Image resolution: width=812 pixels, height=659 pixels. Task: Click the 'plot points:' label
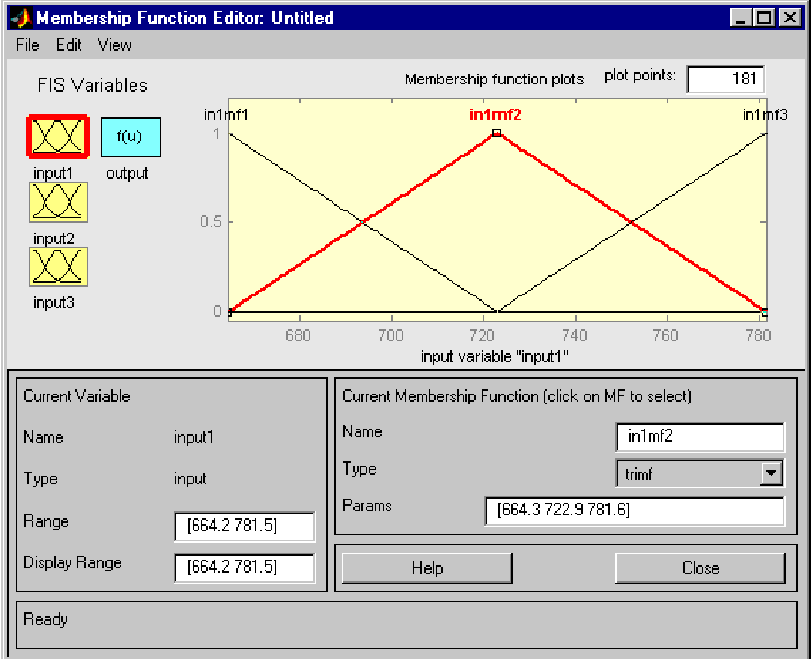(x=640, y=75)
